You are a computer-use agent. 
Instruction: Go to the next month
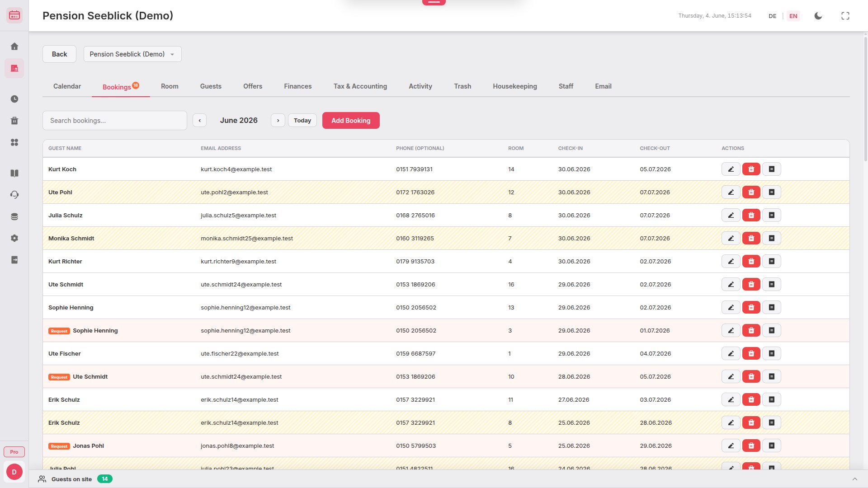point(278,120)
